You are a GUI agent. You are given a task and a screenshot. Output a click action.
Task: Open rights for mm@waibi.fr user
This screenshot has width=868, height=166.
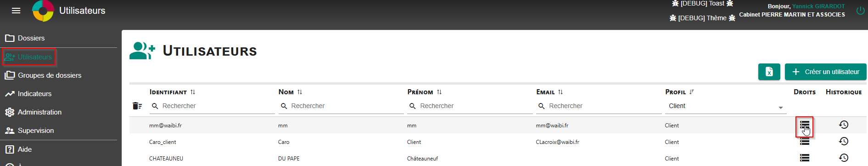805,125
